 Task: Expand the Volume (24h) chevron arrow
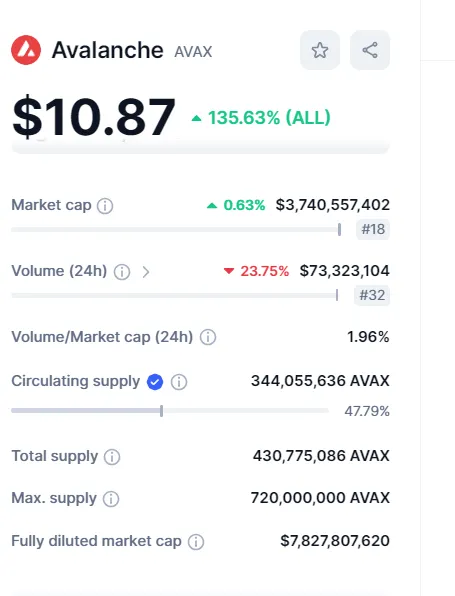146,272
